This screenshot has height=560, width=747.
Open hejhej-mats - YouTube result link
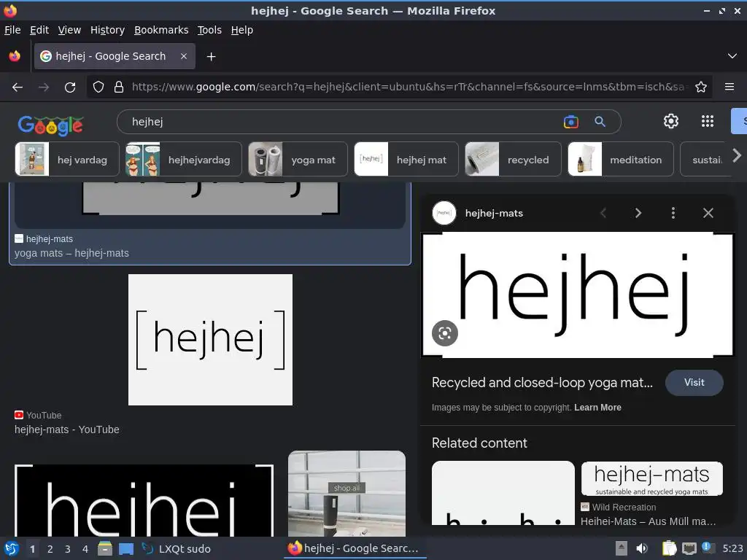[66, 429]
